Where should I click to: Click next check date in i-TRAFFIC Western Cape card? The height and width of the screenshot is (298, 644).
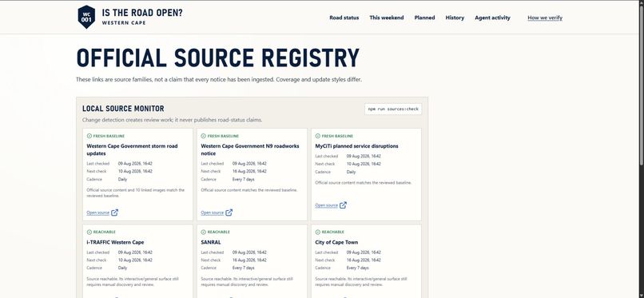135,260
